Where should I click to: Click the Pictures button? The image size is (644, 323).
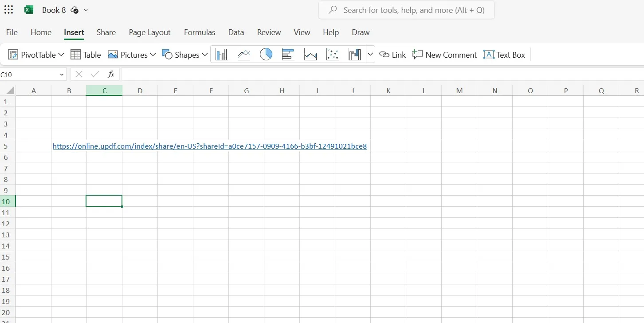pyautogui.click(x=128, y=55)
